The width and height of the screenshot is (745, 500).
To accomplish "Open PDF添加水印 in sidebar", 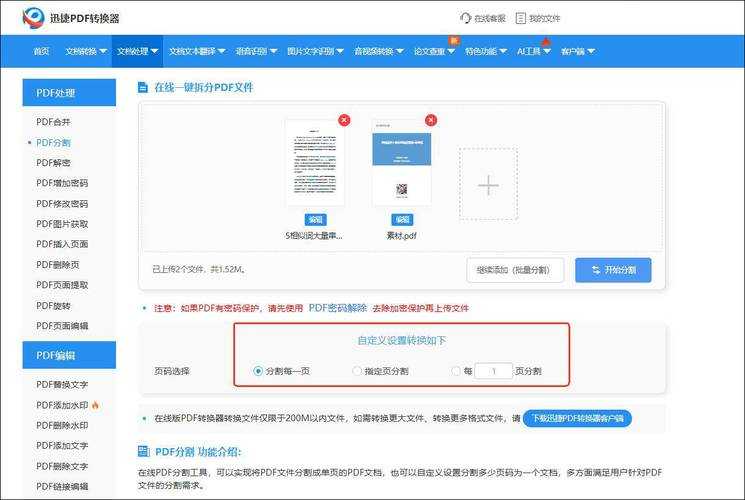I will (62, 405).
